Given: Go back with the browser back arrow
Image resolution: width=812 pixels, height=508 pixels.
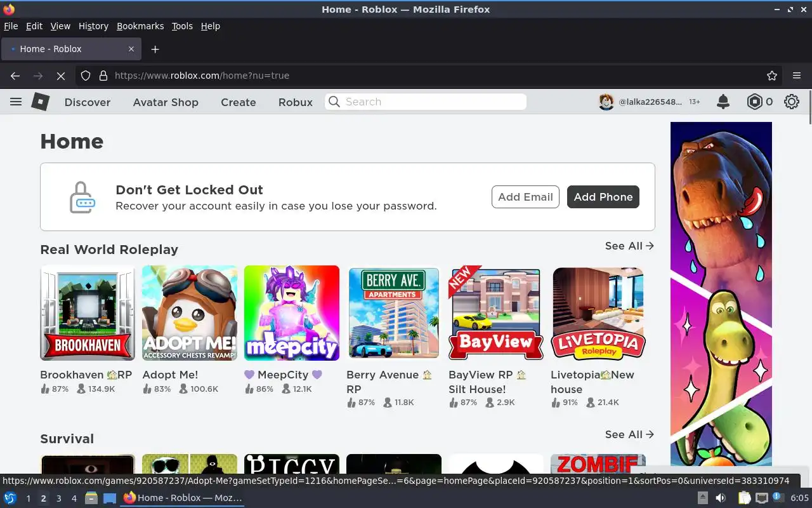Looking at the screenshot, I should pyautogui.click(x=15, y=76).
